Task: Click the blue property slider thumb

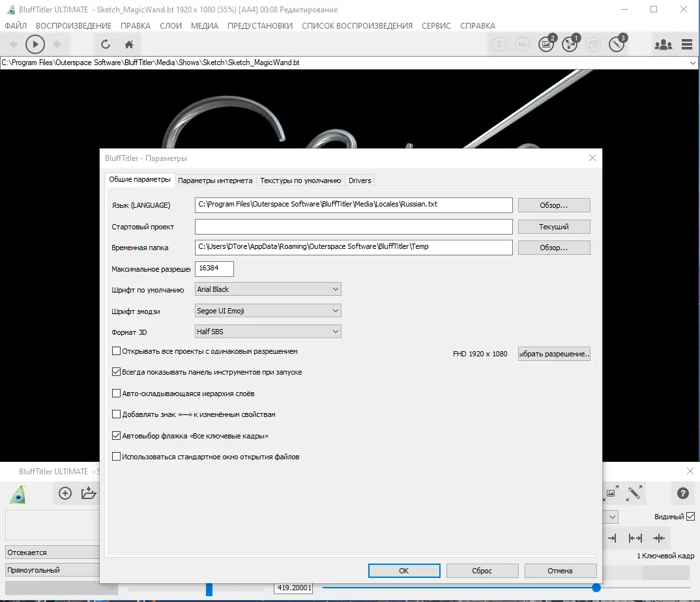Action: point(209,589)
